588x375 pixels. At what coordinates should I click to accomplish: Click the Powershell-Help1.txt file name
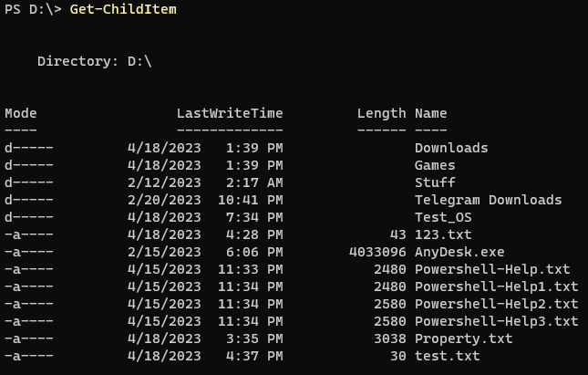(497, 286)
